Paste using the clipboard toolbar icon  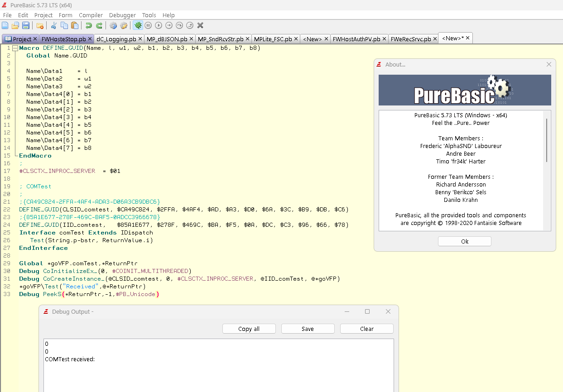75,25
